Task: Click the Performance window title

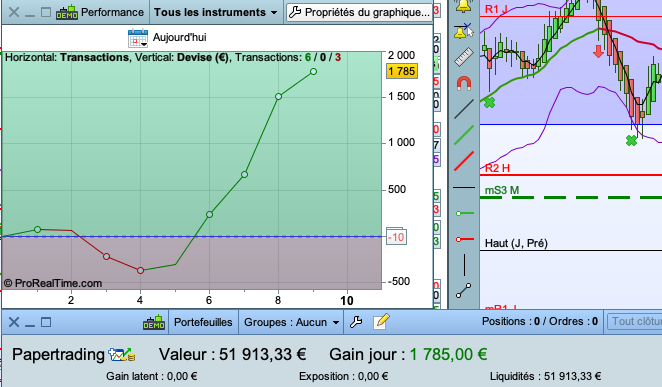Action: pyautogui.click(x=112, y=12)
